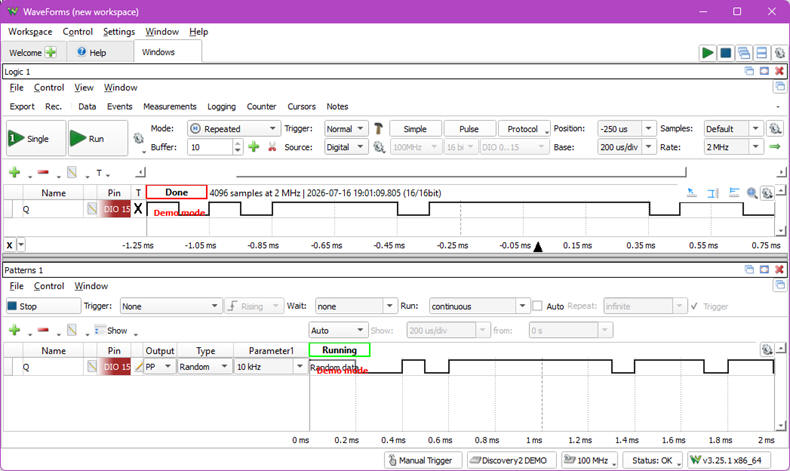Open the Output dropdown set to PP
The image size is (790, 471).
click(x=159, y=366)
